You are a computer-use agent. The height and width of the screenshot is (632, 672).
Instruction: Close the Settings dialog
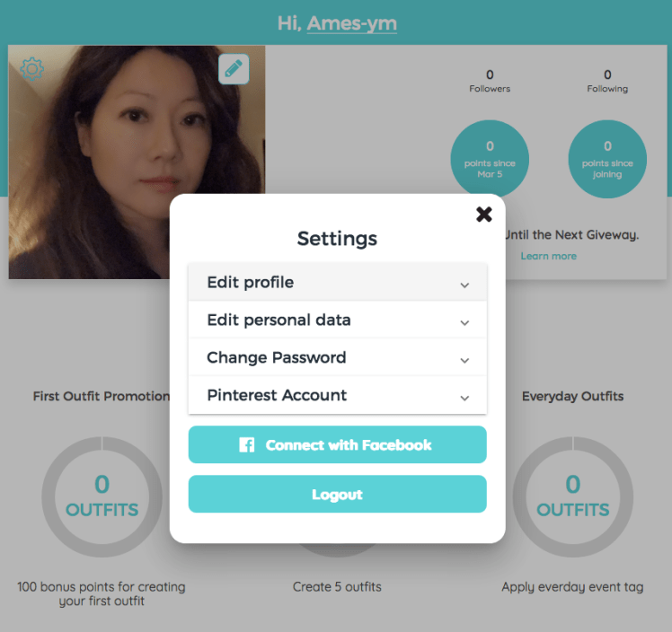tap(484, 214)
